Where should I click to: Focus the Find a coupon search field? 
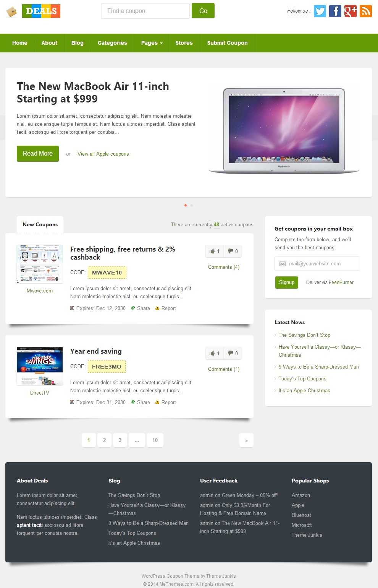pyautogui.click(x=145, y=11)
